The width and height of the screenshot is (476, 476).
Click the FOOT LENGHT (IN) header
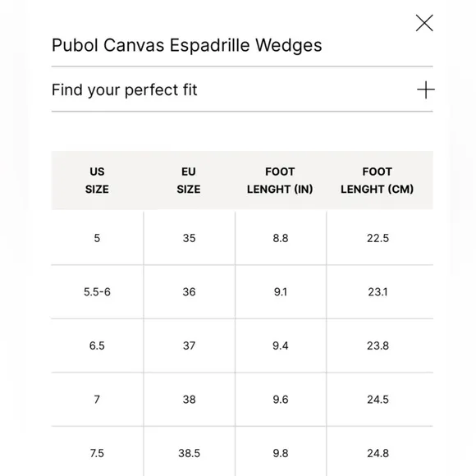click(280, 181)
